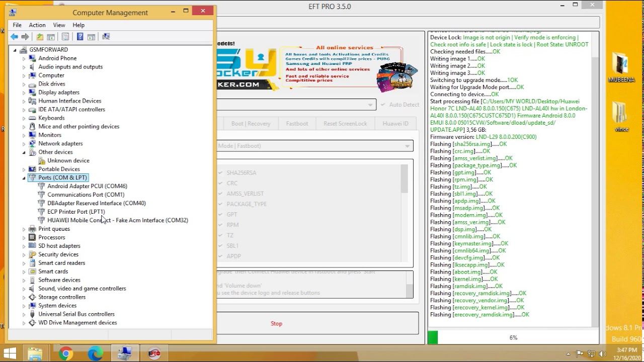Screen dimensions: 644x362
Task: Toggle the SBL1 partition checkbox
Action: 220,246
